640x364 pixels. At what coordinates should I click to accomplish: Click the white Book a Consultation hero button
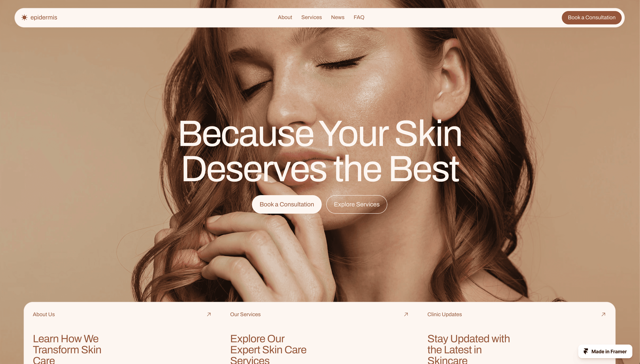287,204
